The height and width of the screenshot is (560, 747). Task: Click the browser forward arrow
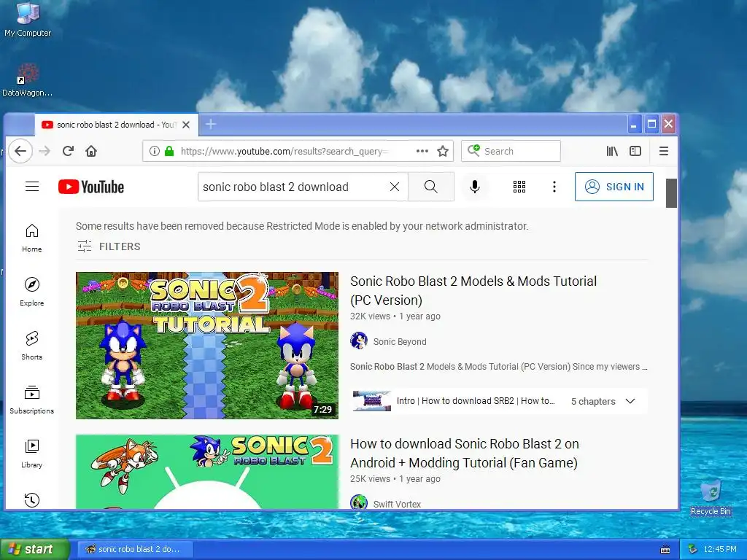pos(44,151)
